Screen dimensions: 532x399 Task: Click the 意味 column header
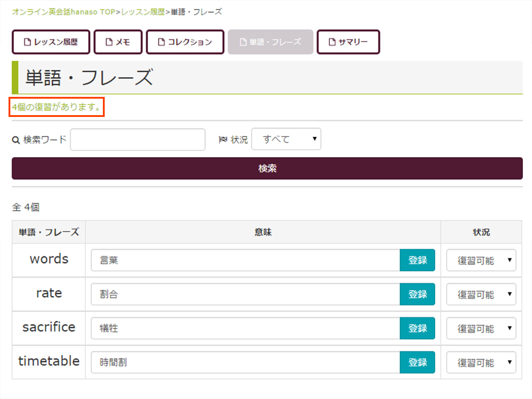pos(263,232)
